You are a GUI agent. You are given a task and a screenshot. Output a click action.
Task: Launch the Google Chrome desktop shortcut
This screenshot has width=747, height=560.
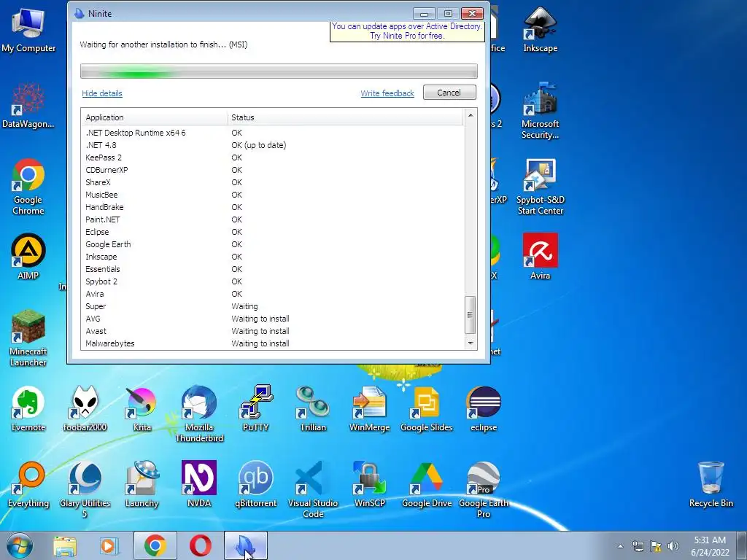click(x=28, y=186)
